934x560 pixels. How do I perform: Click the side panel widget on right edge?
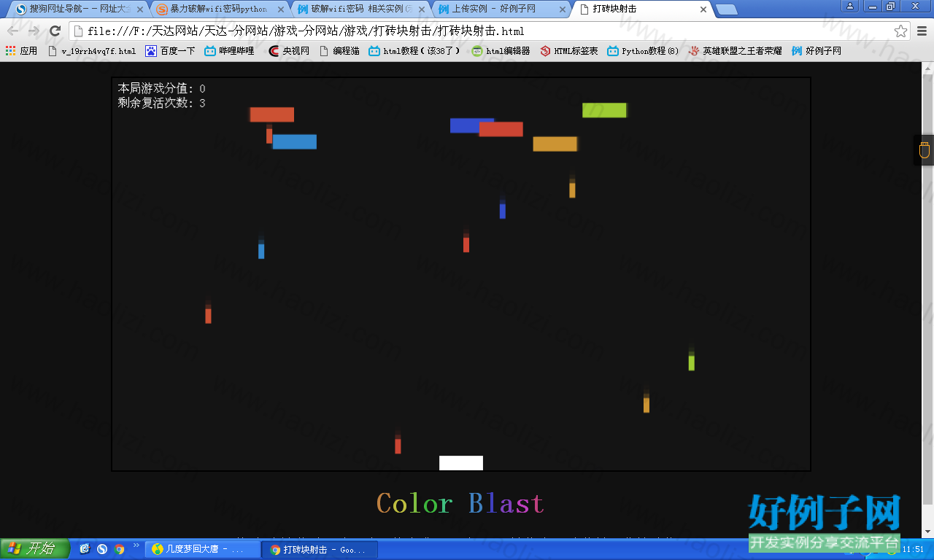(x=924, y=150)
